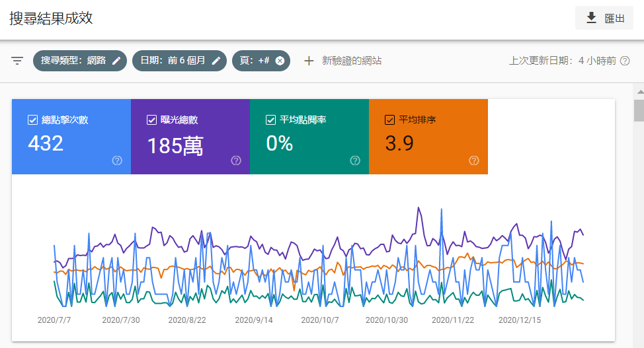644x348 pixels.
Task: Click the vertical scrollbar thumb
Action: [x=639, y=110]
